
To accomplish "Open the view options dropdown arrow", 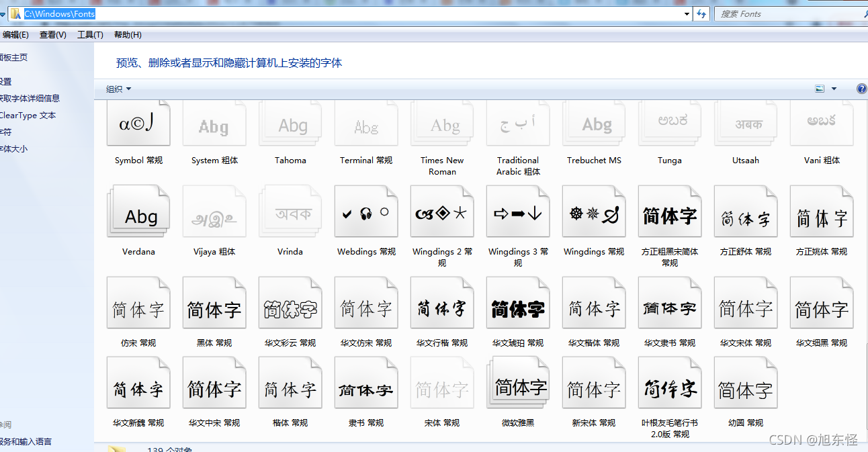I will tap(834, 89).
